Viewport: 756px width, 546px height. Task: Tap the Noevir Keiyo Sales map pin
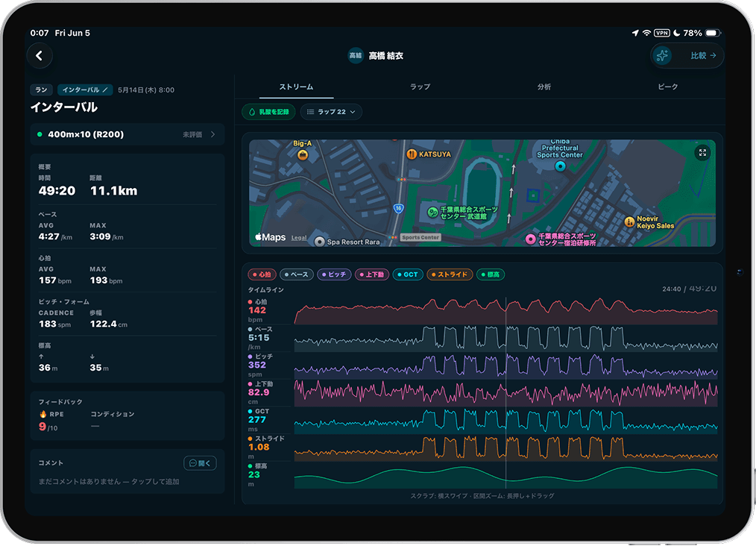coord(629,222)
